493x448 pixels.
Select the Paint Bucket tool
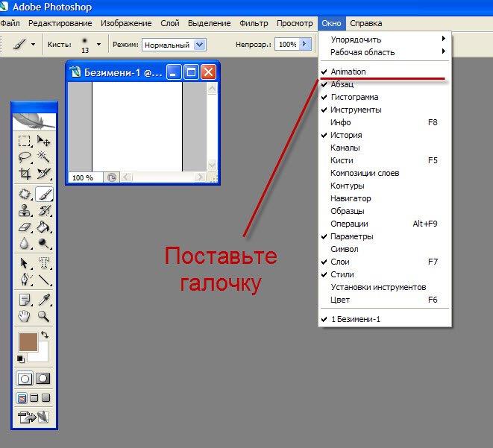click(44, 227)
